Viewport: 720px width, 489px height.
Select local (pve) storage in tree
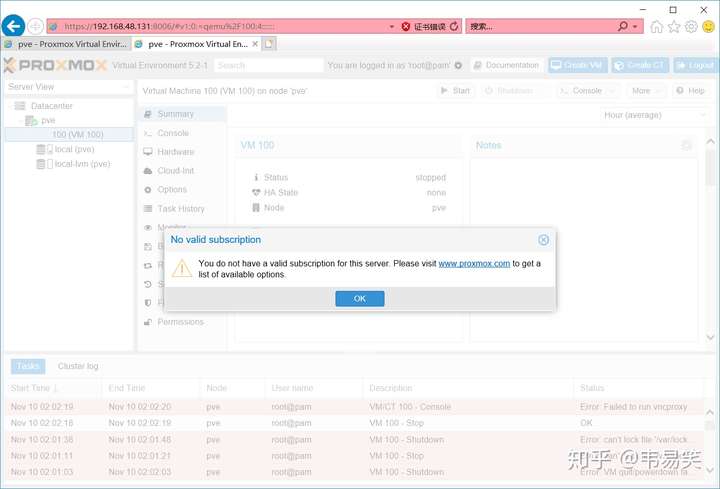click(x=74, y=149)
